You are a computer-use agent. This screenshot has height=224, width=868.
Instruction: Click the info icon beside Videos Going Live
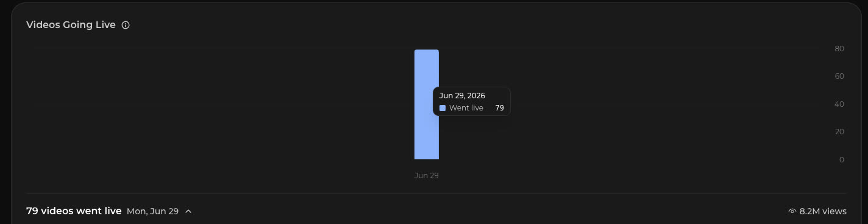point(126,25)
